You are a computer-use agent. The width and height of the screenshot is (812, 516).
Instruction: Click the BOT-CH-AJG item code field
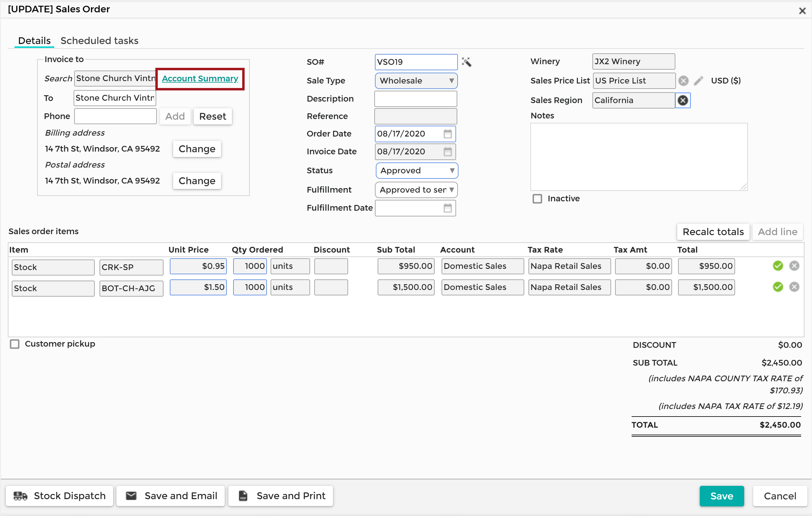132,288
